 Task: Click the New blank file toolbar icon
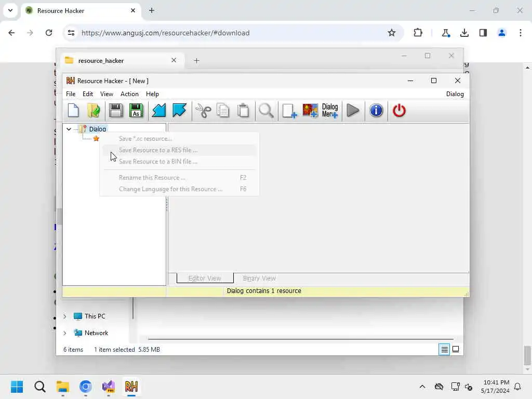click(x=73, y=111)
